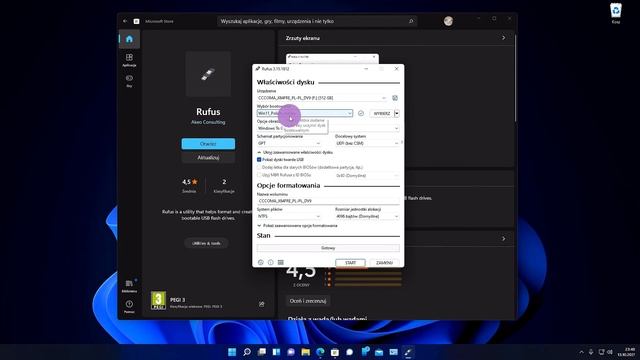Switch to Rufus taskbar icon
Image resolution: width=640 pixels, height=360 pixels.
(408, 352)
